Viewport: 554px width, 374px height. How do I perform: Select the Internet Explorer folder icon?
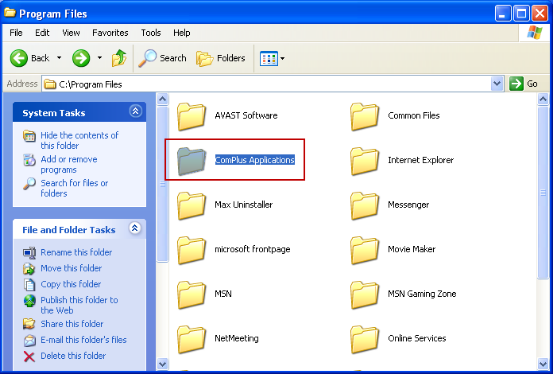pos(364,161)
